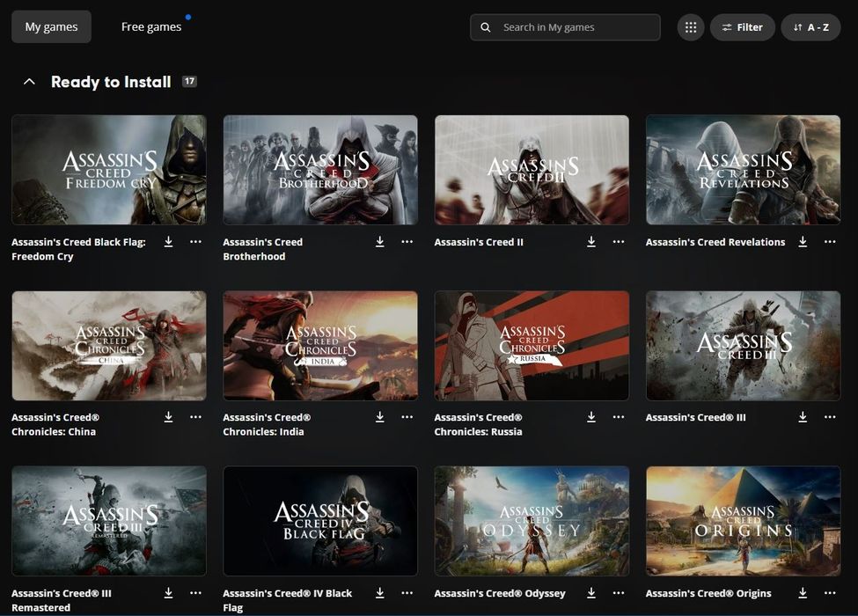
Task: Open Chronicles Russia cover thumbnail
Action: [532, 346]
